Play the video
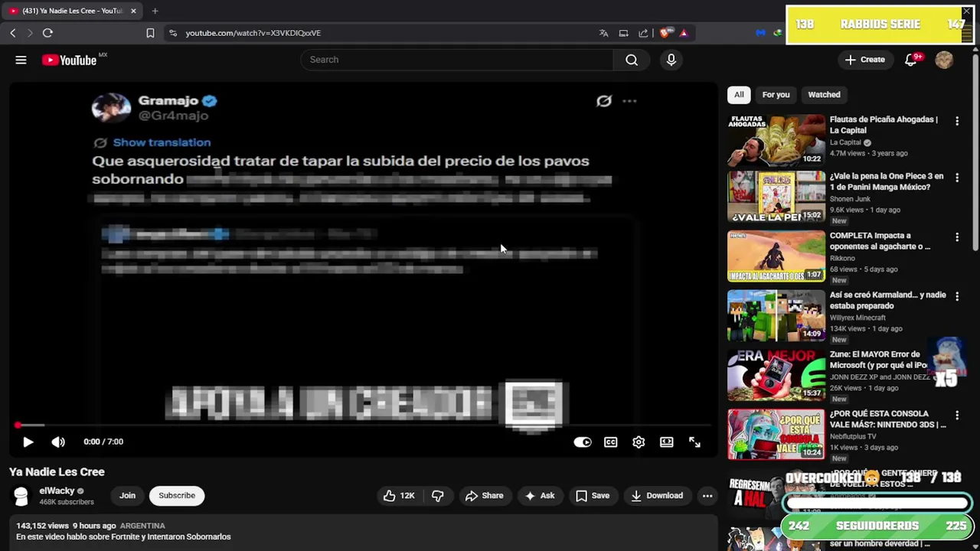Image resolution: width=980 pixels, height=551 pixels. (28, 442)
